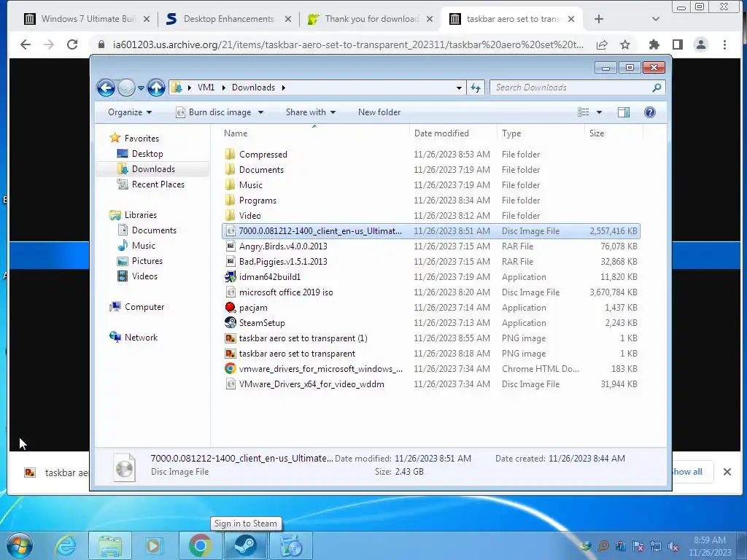
Task: Open the recent pages dropdown beside the nav arrows
Action: [141, 88]
